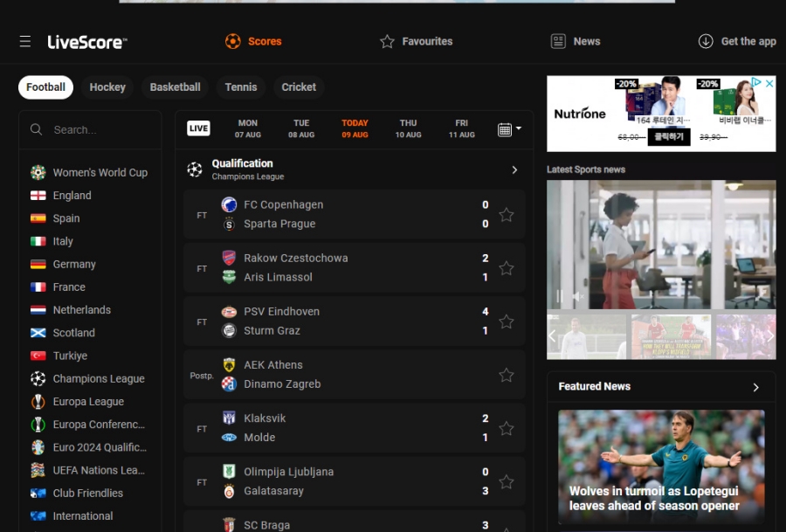Click the Germany flag icon

coord(38,264)
